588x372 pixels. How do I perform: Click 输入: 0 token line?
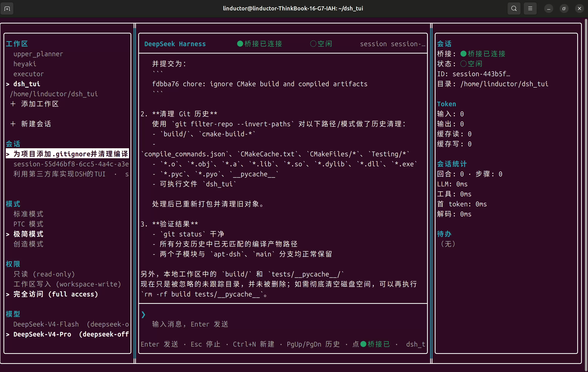[x=451, y=114]
